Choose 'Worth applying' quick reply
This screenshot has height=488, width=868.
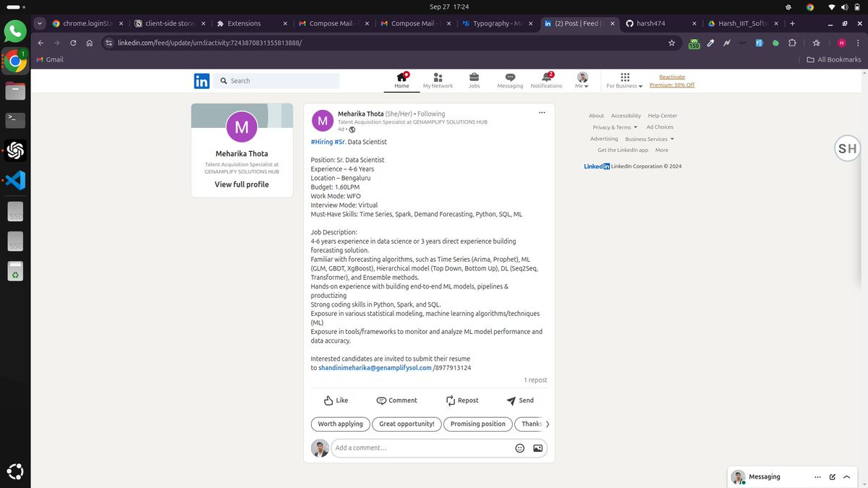(x=341, y=424)
